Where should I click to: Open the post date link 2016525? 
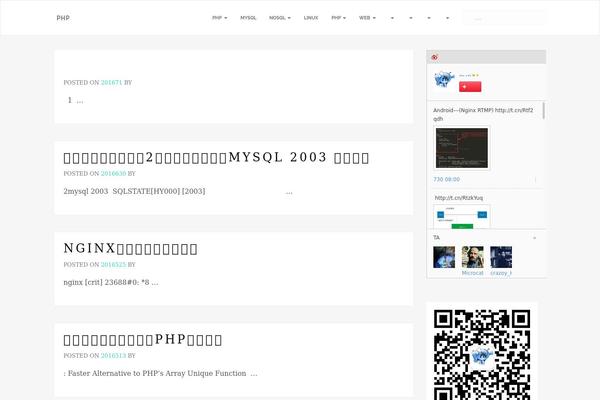coord(113,264)
